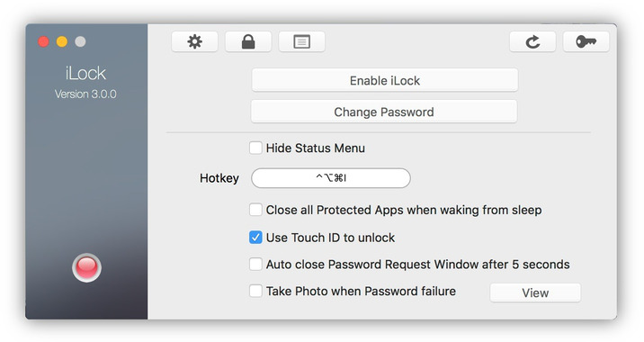Click the disabled gray zoom button
The image size is (644, 342).
point(81,41)
